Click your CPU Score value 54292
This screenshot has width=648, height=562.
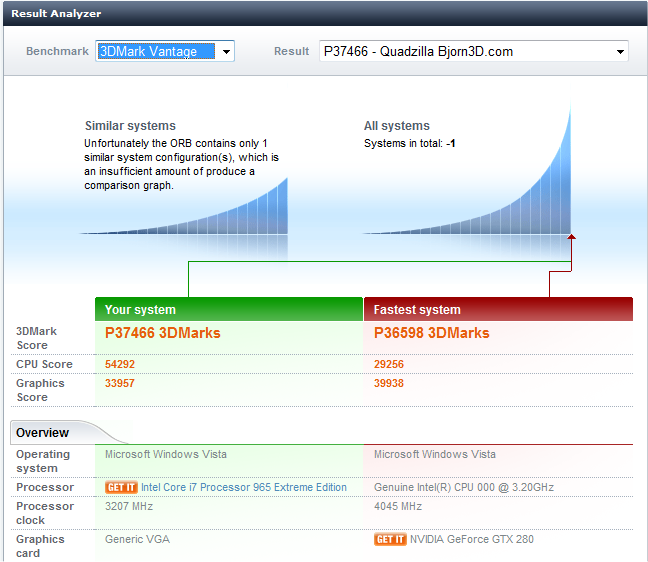point(120,364)
